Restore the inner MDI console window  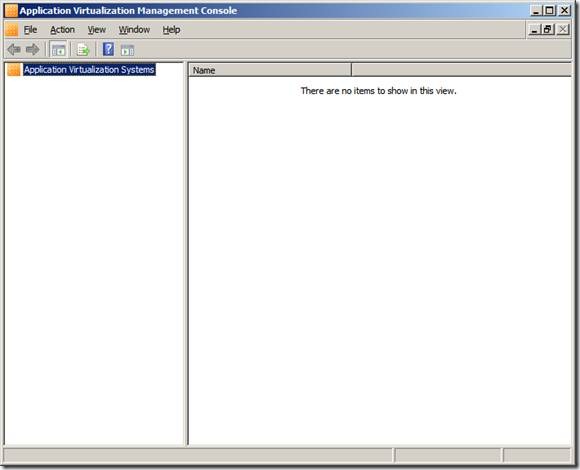(x=547, y=30)
